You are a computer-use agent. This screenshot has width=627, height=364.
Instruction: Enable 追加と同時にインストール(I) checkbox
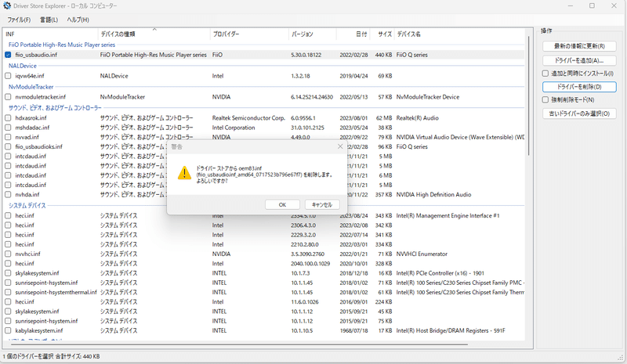click(x=545, y=73)
